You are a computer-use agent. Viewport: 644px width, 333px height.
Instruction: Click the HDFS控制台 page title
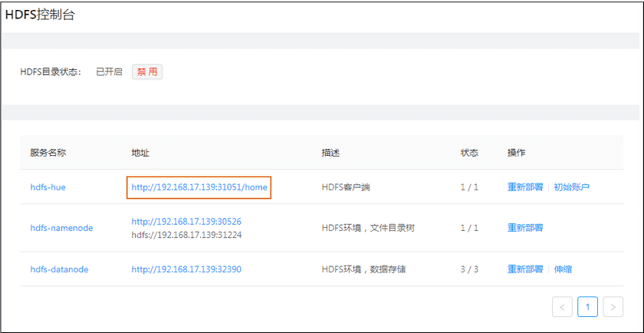click(40, 15)
